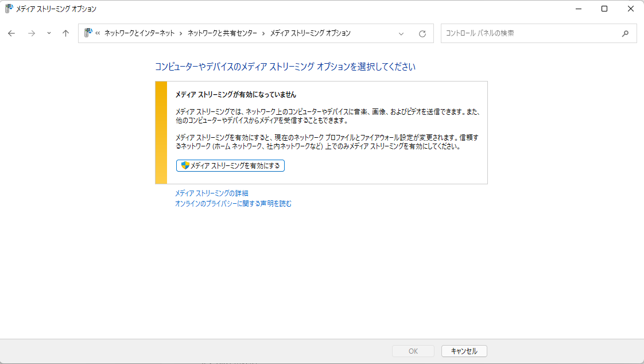This screenshot has width=644, height=364.
Task: Expand the chevron after ネットワークとインターネット
Action: [181, 33]
